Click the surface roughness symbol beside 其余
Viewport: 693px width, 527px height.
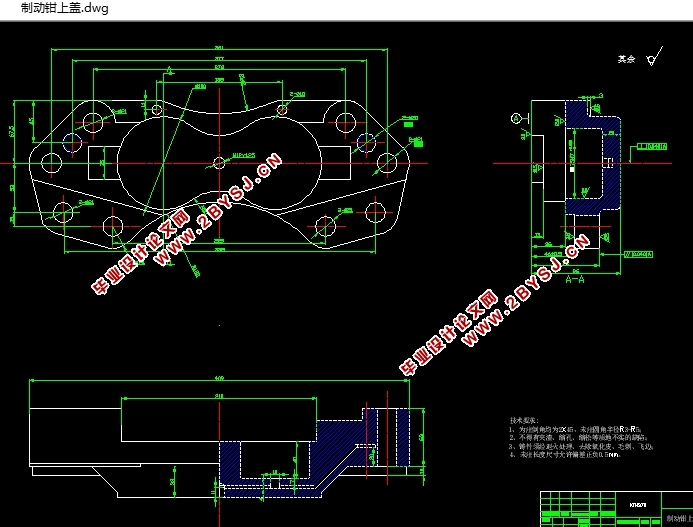tap(655, 57)
